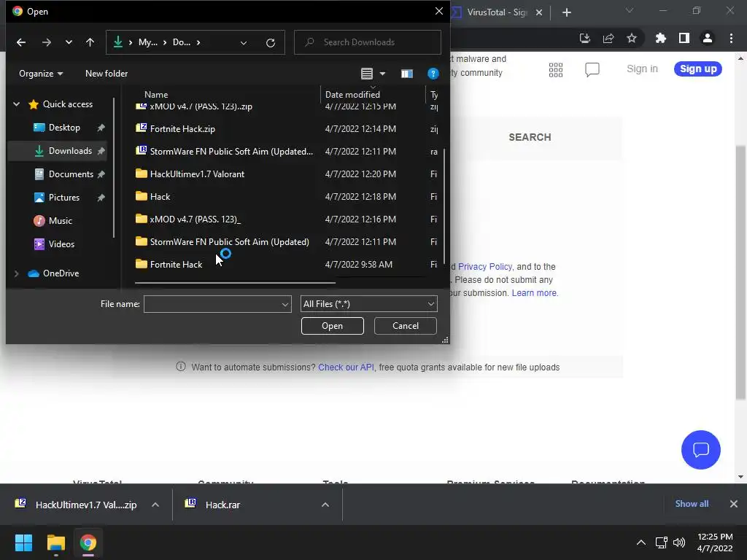Open Chrome Extensions puzzle icon

click(x=661, y=38)
